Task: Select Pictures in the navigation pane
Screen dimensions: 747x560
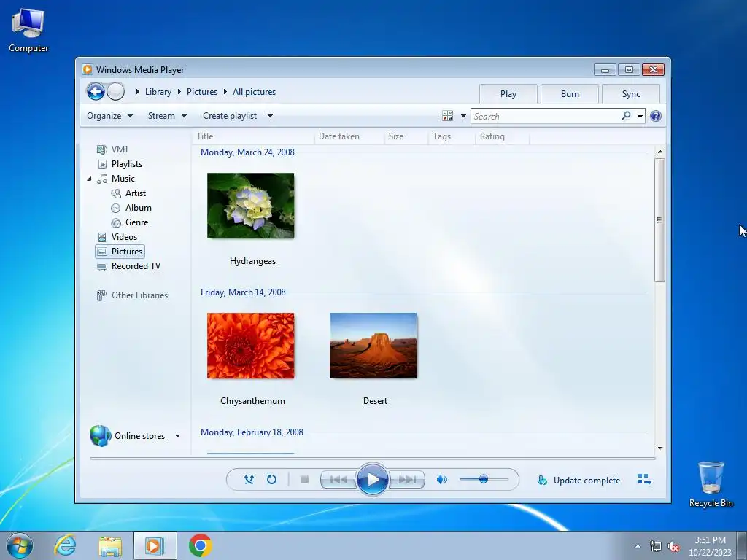Action: click(x=120, y=252)
